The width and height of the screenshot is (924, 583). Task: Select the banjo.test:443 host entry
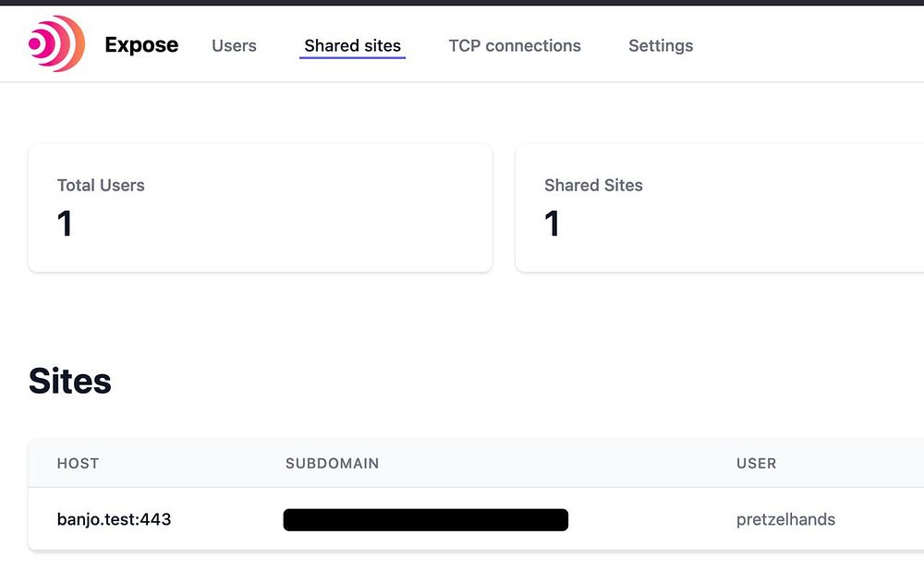coord(114,519)
